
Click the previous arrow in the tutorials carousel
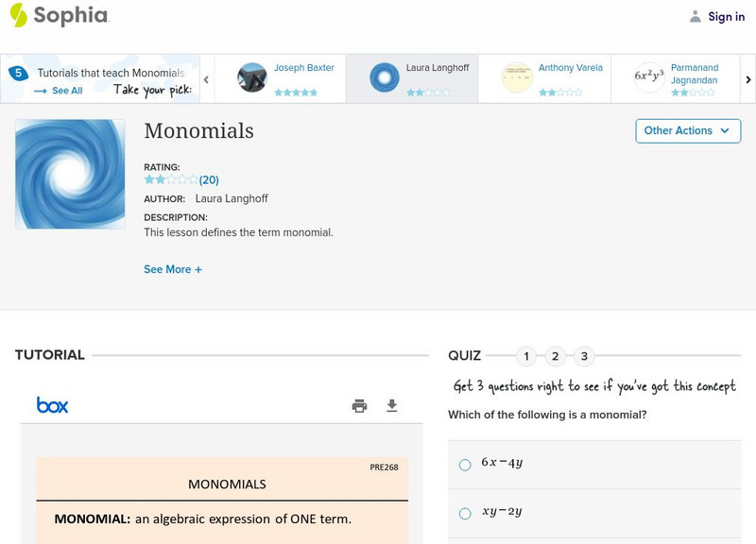pos(206,79)
